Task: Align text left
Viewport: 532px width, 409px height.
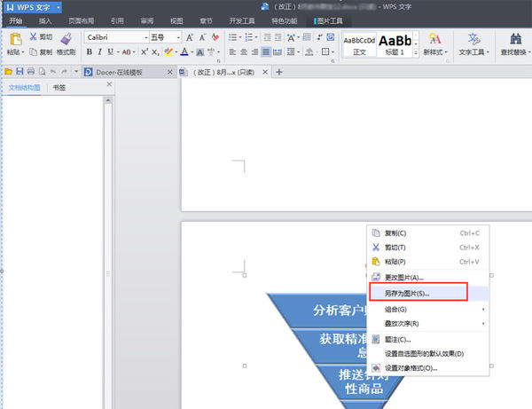Action: (232, 52)
